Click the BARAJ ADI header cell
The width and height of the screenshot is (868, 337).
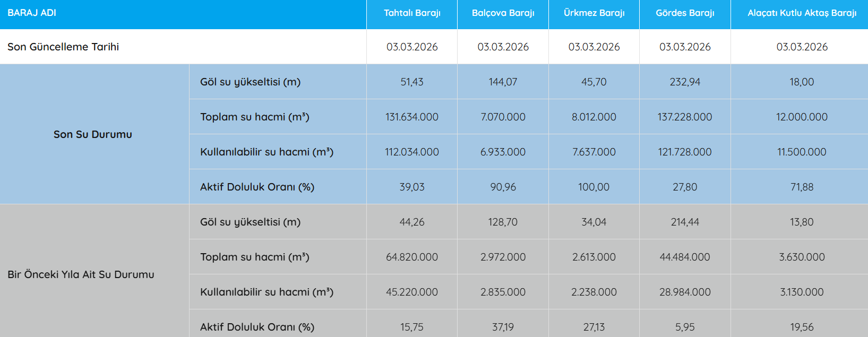click(32, 13)
